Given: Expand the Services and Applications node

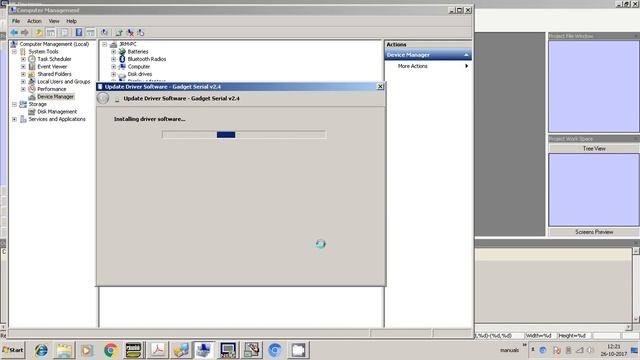Looking at the screenshot, I should click(x=14, y=119).
